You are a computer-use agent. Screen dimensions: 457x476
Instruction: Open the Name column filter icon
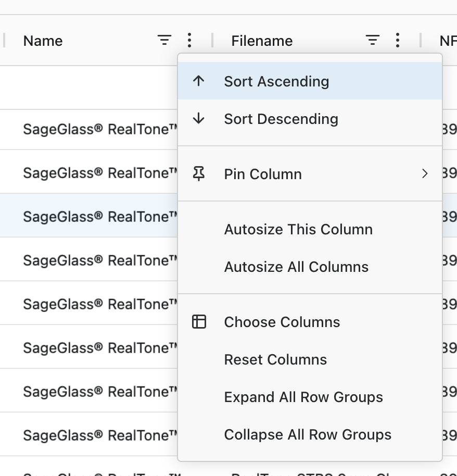pos(164,40)
